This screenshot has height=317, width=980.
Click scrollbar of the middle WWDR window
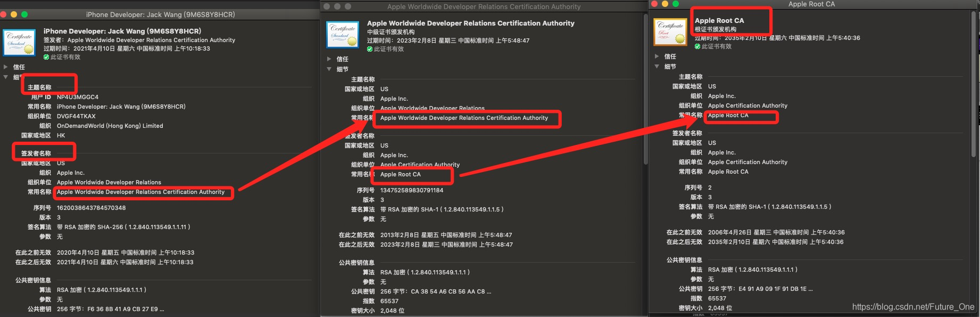pyautogui.click(x=645, y=88)
